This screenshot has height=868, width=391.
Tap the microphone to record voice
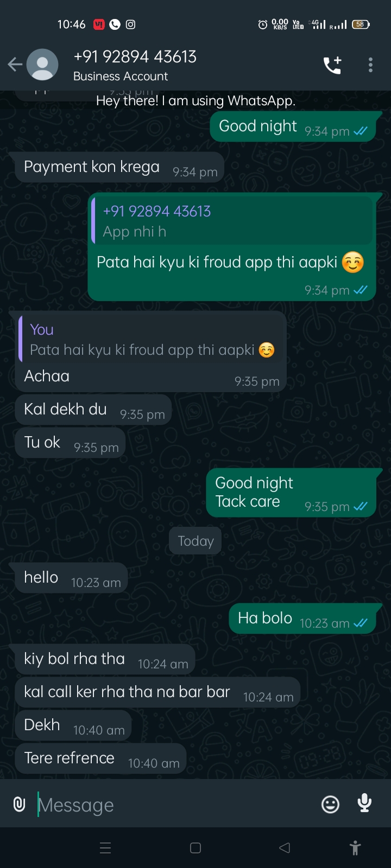[364, 803]
